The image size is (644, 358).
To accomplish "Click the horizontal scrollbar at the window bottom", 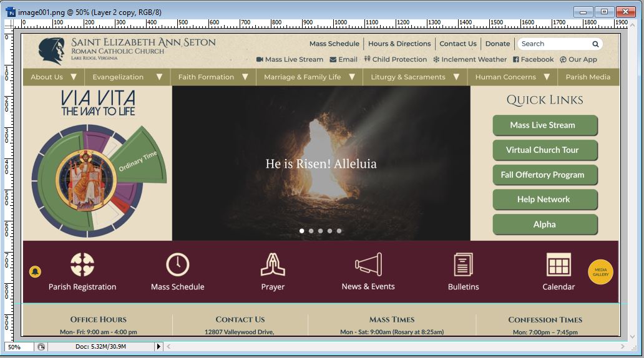I will [x=399, y=346].
